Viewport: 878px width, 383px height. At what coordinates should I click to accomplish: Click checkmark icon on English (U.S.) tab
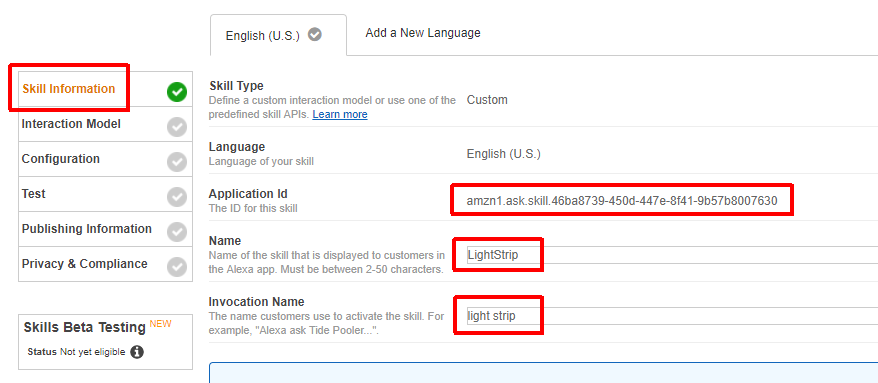(x=315, y=35)
